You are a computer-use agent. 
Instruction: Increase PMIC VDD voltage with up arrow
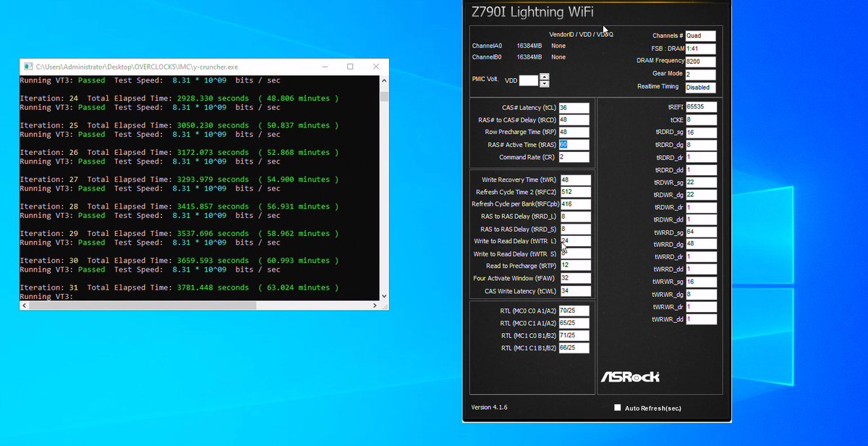point(544,77)
